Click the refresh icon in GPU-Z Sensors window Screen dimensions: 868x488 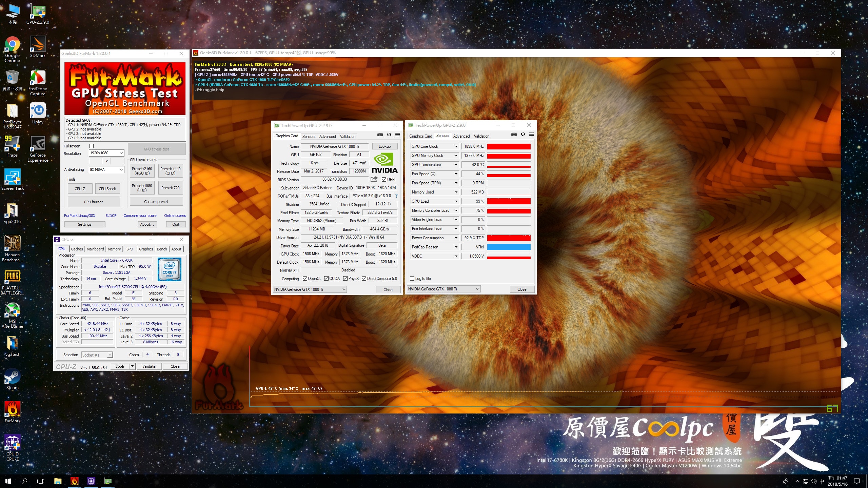click(x=523, y=135)
